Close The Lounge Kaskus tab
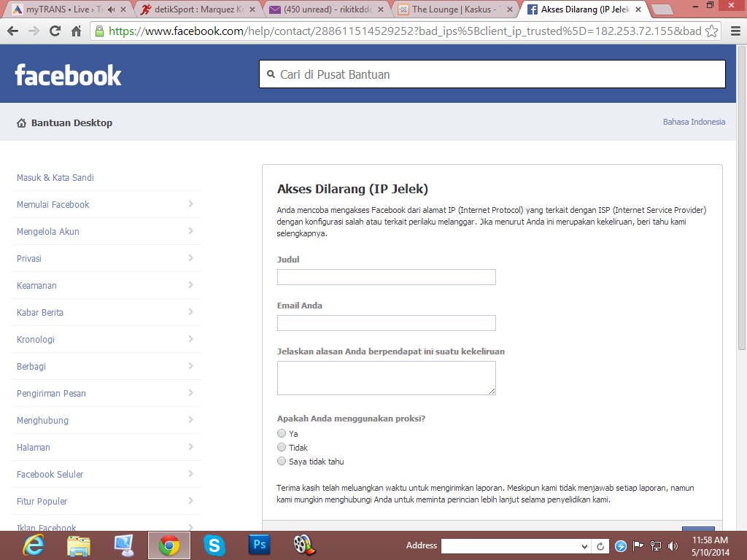747x560 pixels. click(510, 9)
